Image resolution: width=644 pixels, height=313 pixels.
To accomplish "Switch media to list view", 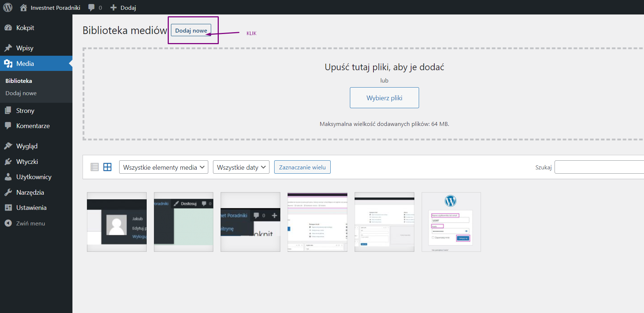I will tap(95, 167).
